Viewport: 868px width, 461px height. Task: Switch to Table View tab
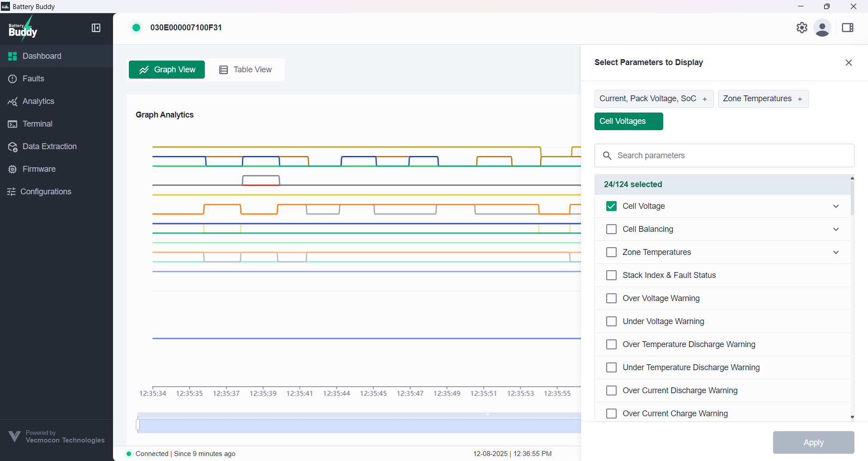pyautogui.click(x=245, y=70)
